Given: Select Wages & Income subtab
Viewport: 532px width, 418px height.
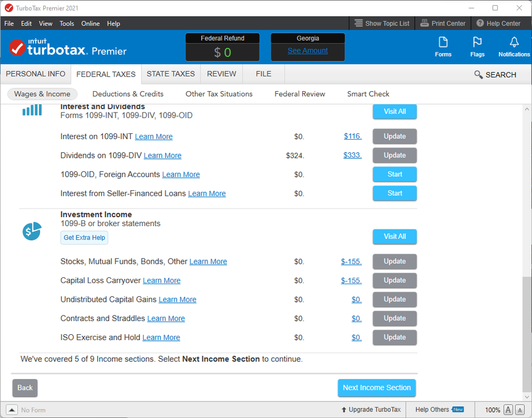Looking at the screenshot, I should click(43, 94).
